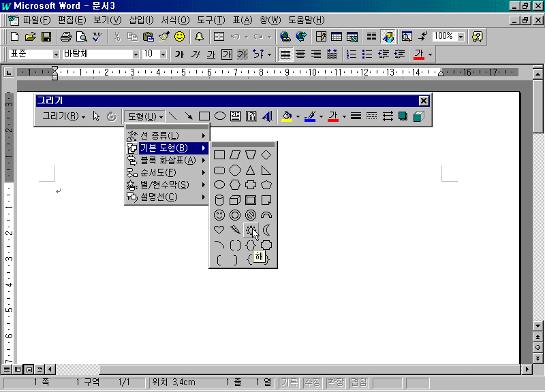
Task: Set center paragraph alignment
Action: (x=300, y=54)
